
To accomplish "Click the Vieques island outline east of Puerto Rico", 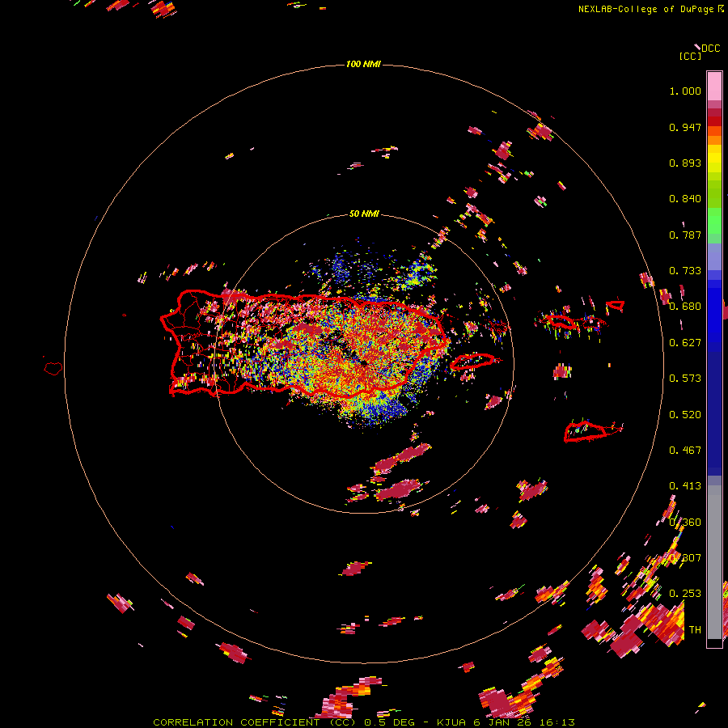I will point(473,362).
